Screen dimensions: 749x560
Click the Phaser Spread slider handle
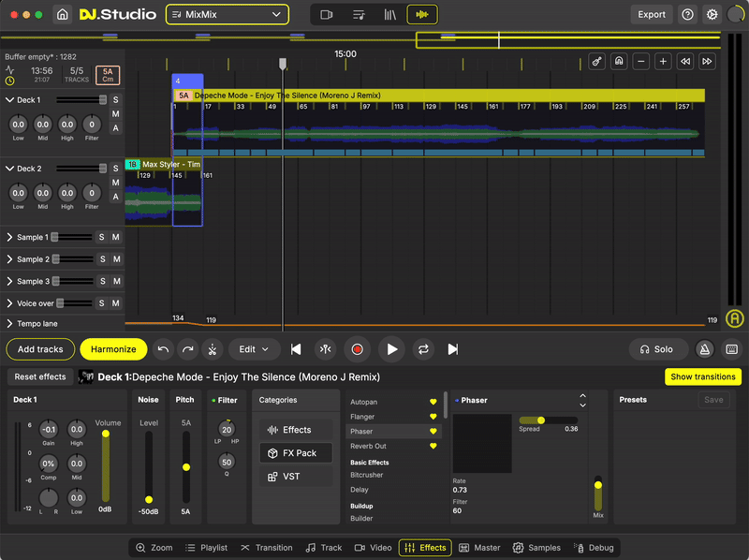(x=541, y=420)
